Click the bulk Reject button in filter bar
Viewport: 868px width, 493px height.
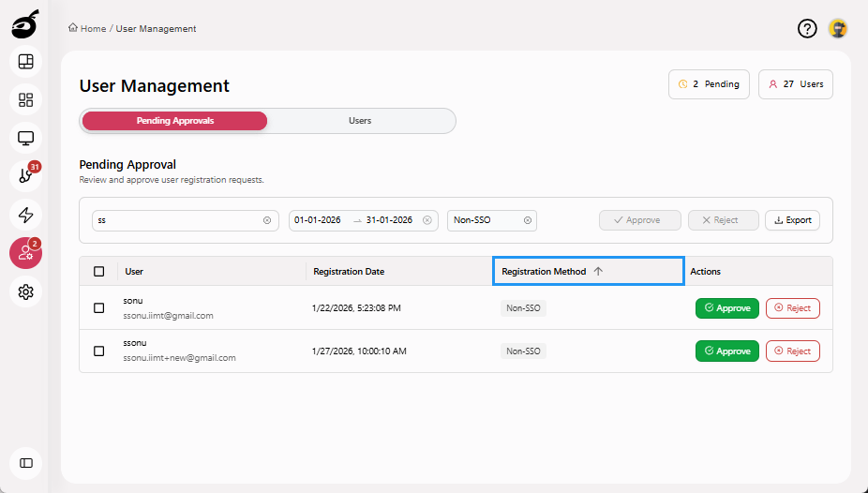723,220
